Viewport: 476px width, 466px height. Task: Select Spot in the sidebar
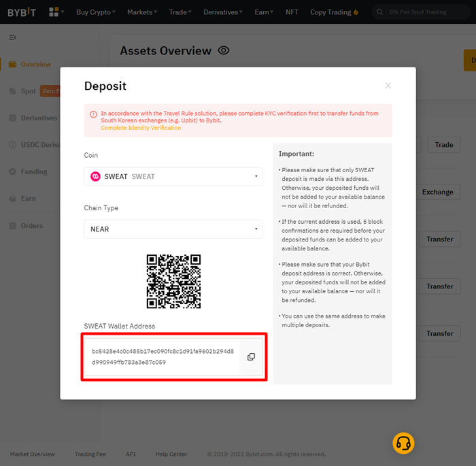[x=29, y=91]
